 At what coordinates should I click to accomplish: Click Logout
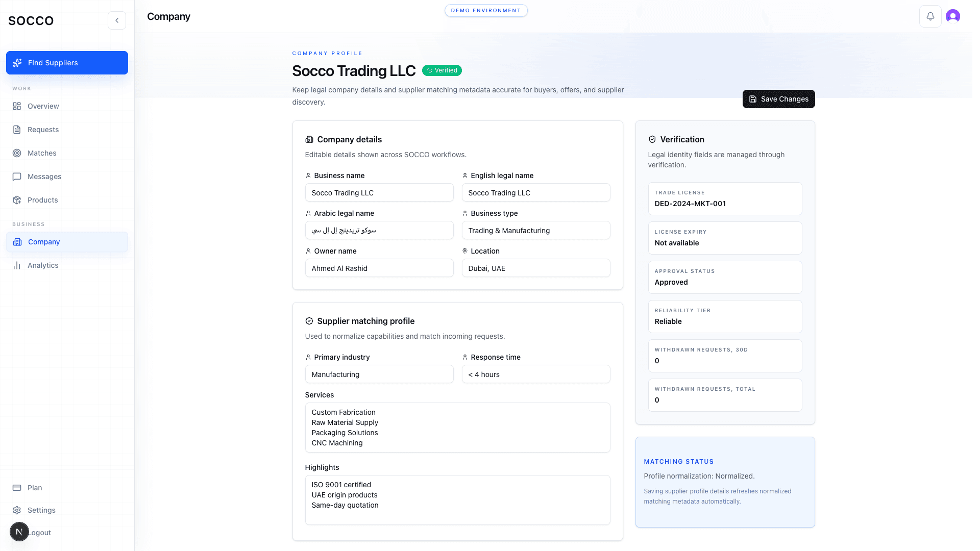[40, 533]
